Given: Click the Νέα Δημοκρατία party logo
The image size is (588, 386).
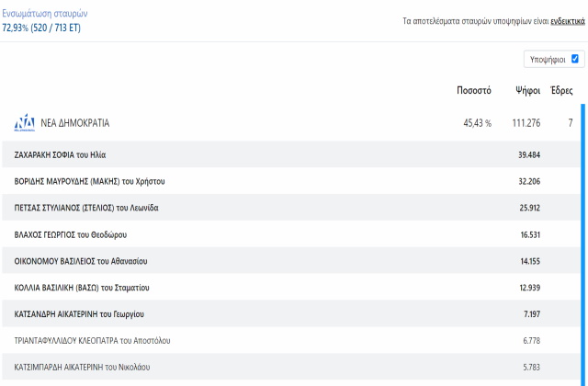Looking at the screenshot, I should (x=25, y=122).
